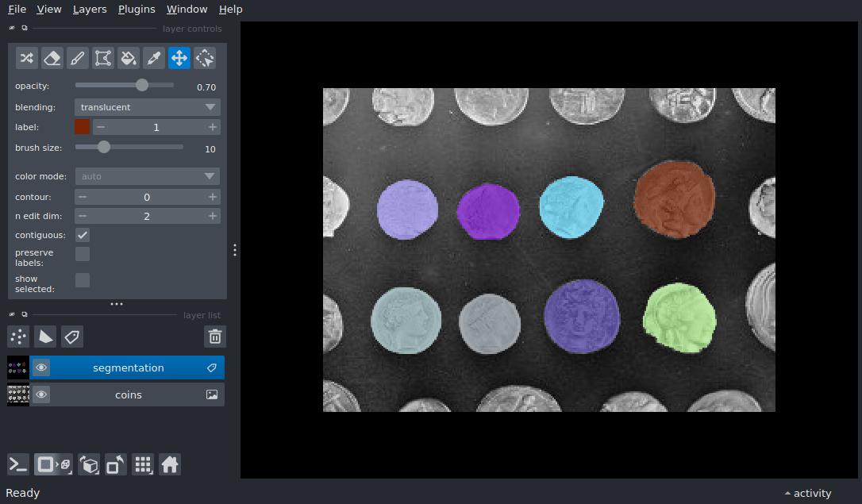Enable preserve labels checkbox
Viewport: 862px width, 504px height.
pos(83,254)
